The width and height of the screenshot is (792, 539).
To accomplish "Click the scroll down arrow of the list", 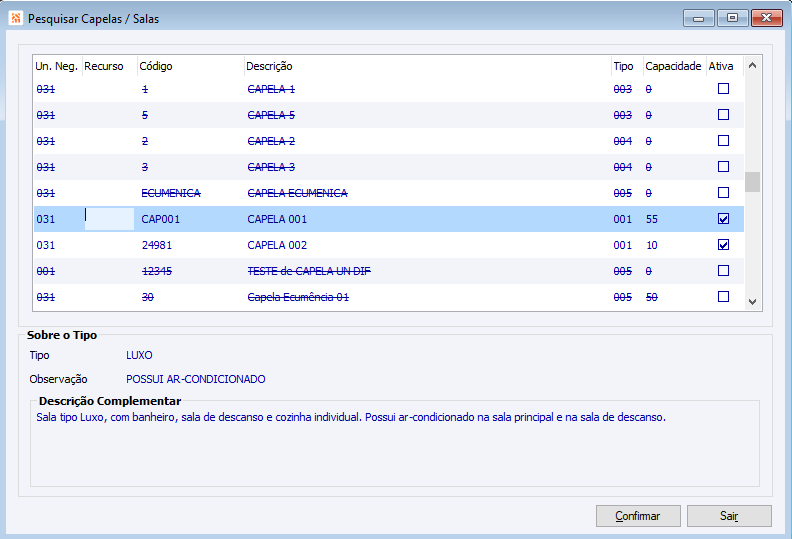I will tap(752, 302).
